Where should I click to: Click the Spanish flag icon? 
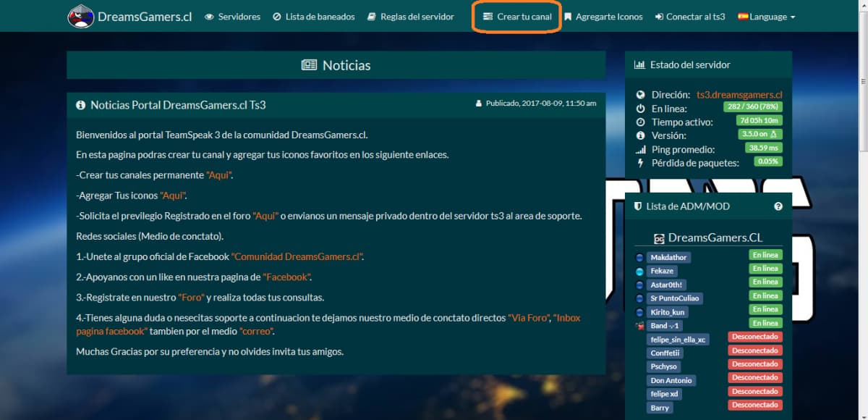click(743, 17)
